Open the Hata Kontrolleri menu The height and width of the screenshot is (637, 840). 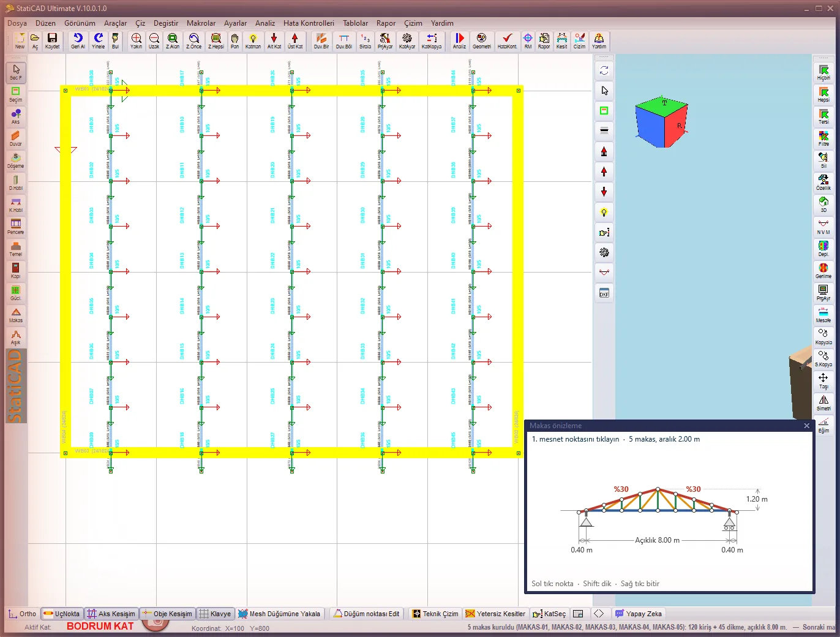pos(309,23)
